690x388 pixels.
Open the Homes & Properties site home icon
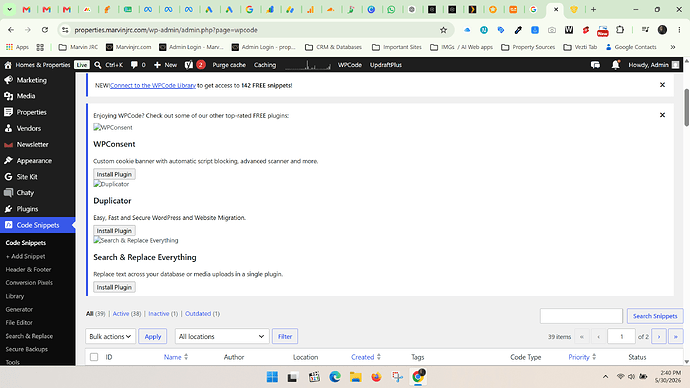point(8,65)
